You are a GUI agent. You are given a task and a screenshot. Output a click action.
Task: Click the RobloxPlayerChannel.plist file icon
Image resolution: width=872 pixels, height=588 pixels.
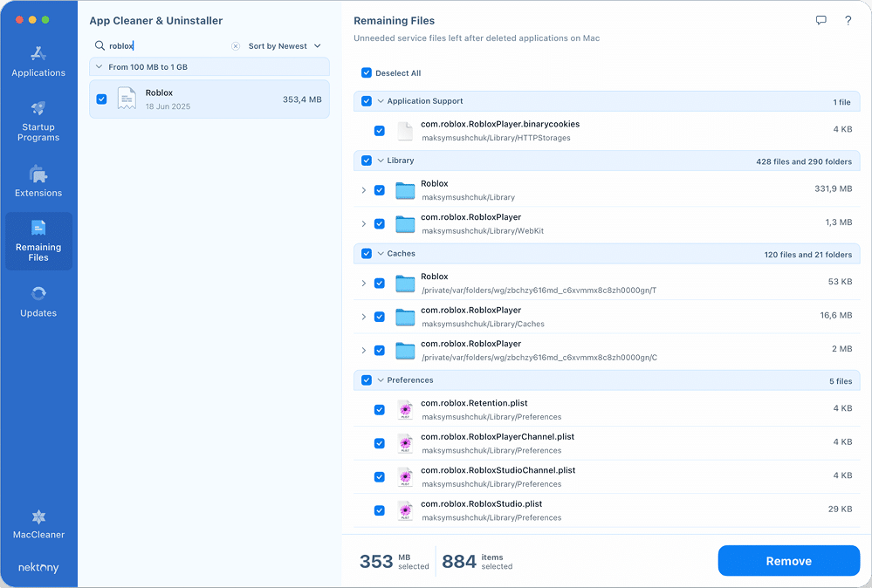pos(405,443)
